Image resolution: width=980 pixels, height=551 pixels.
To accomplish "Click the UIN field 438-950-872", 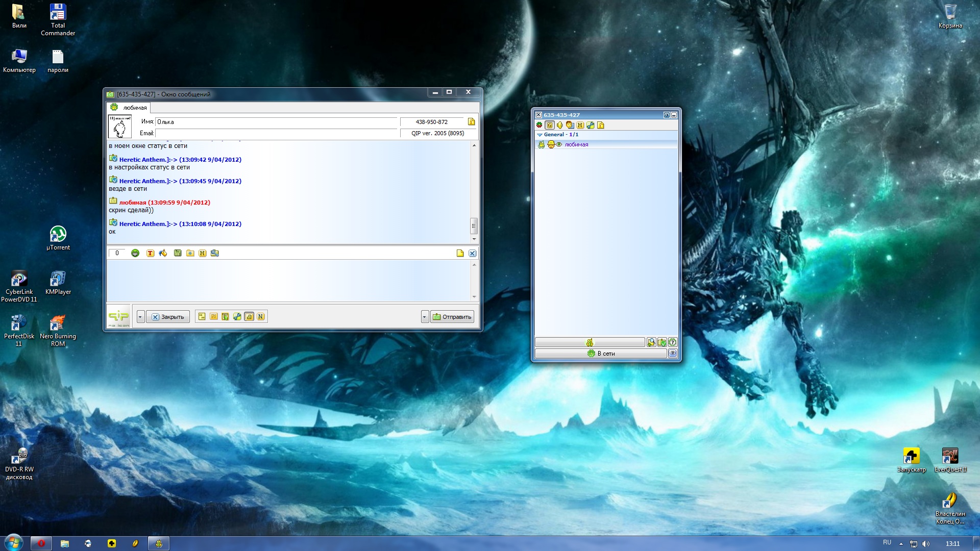I will tap(432, 122).
